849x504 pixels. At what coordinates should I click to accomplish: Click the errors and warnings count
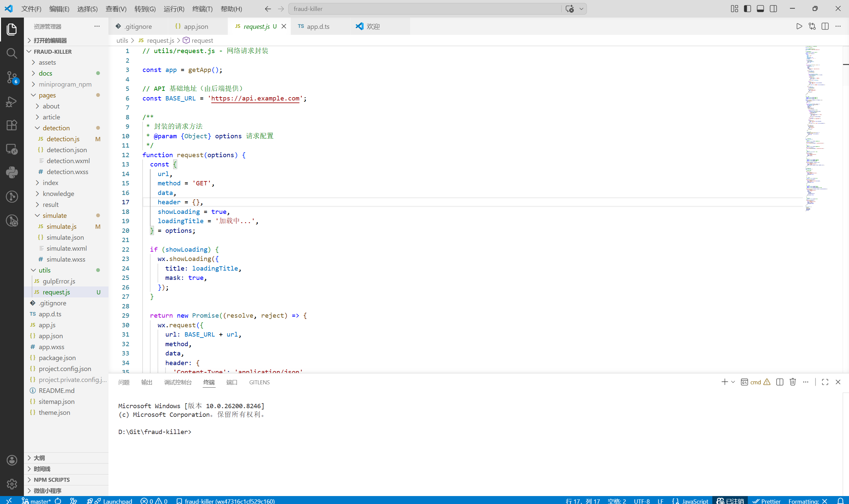(x=154, y=501)
